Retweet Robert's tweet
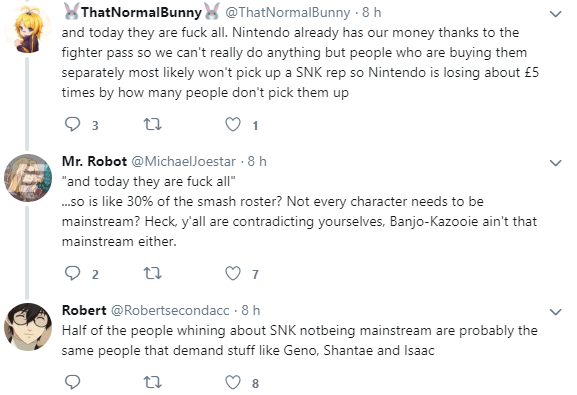 152,382
